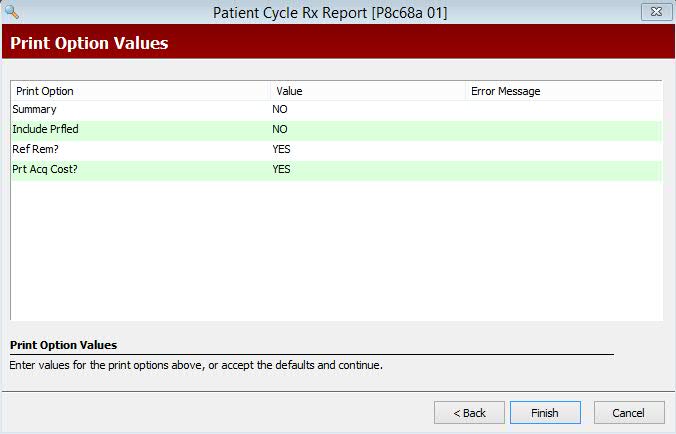This screenshot has width=676, height=434.
Task: Click the Error Message column header
Action: coord(563,91)
